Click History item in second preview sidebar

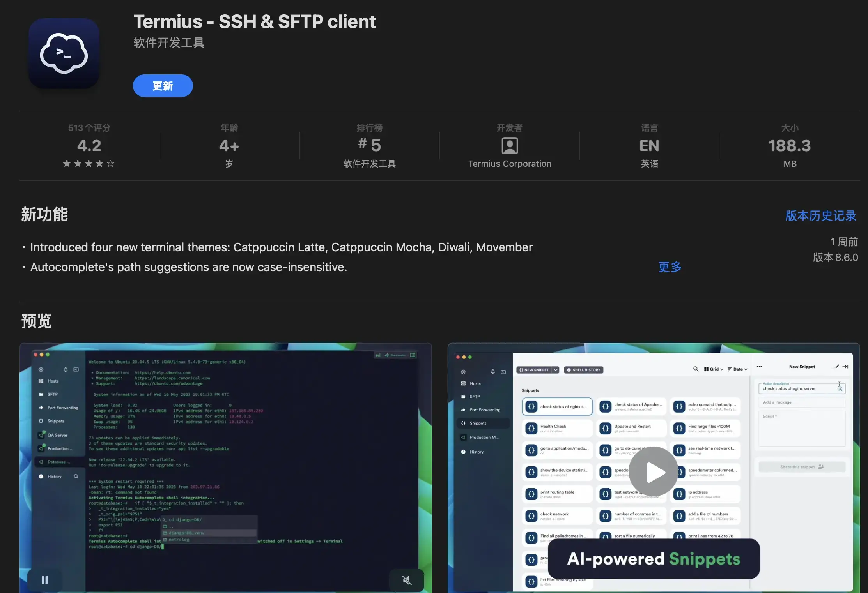coord(476,452)
